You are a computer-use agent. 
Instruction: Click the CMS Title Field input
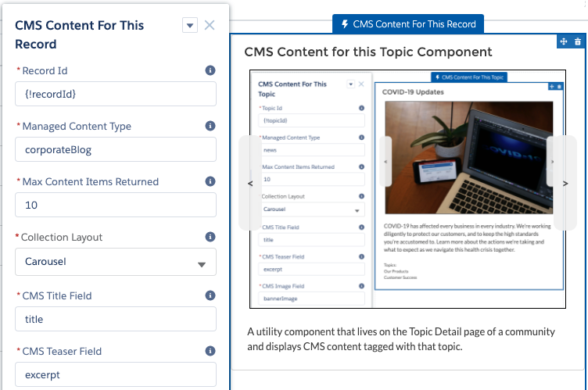pos(116,319)
